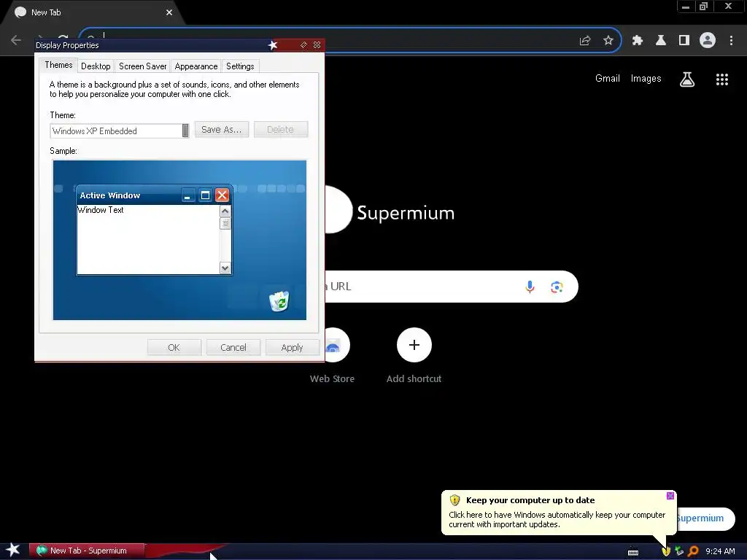
Task: Click the Add shortcut plus button
Action: 414,345
